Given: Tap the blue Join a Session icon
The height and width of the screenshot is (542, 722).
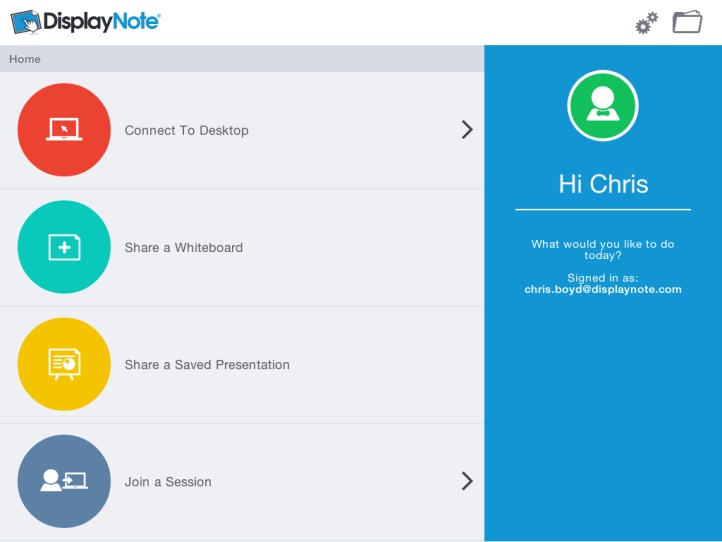Looking at the screenshot, I should click(64, 481).
